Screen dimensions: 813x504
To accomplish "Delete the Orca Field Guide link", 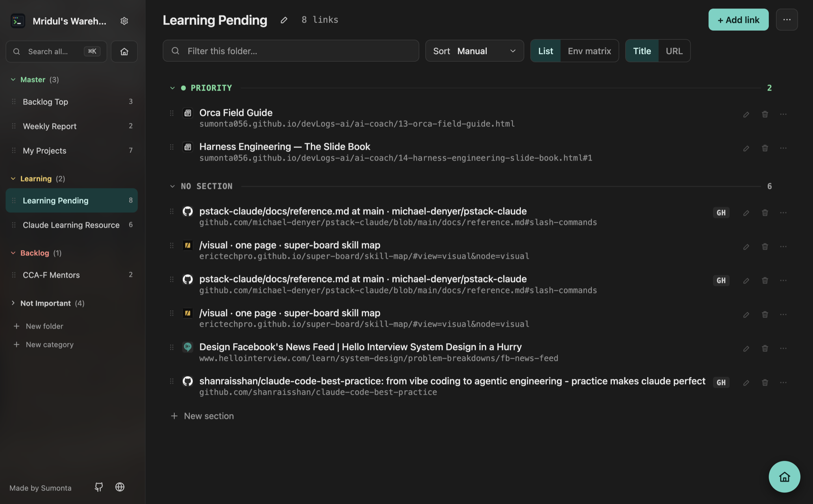I will coord(765,114).
